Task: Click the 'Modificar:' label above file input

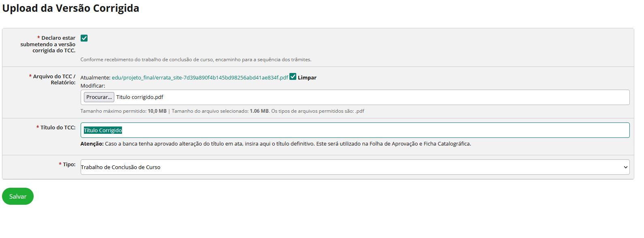Action: 93,86
